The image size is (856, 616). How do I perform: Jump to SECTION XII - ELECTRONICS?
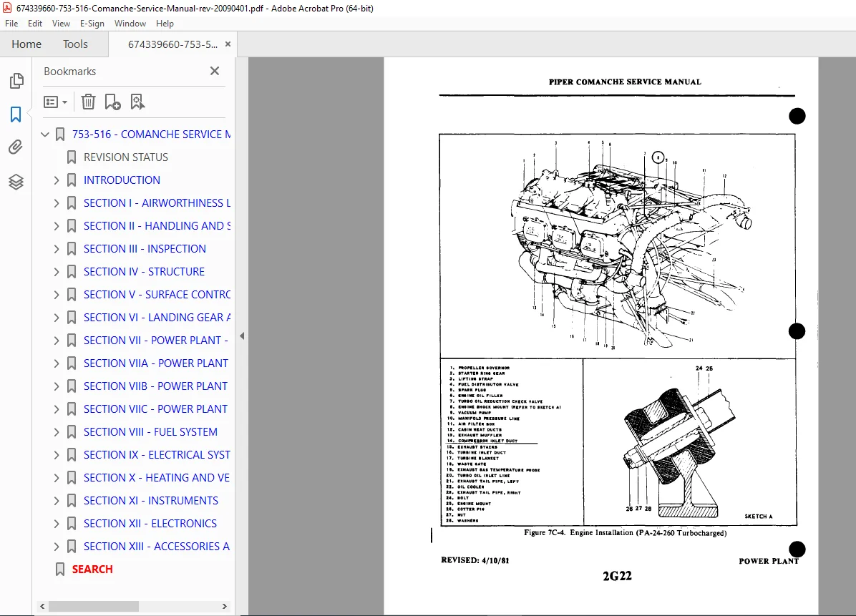150,524
